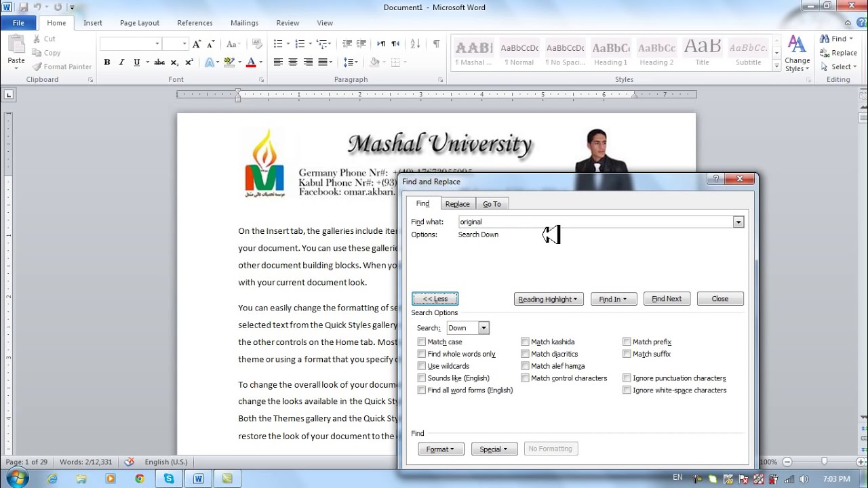Show paragraph marks with pilcrow icon
Screen dimensions: 868x488
click(436, 44)
